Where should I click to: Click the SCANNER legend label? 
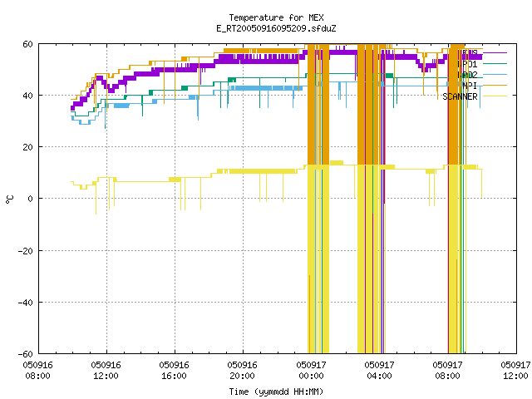[x=460, y=96]
